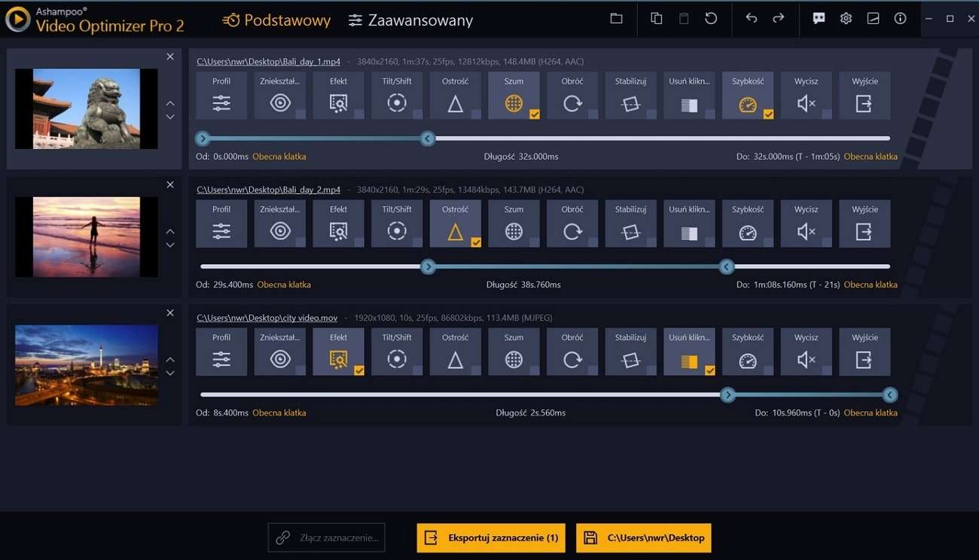Click the undo arrow in top toolbar
The width and height of the screenshot is (979, 560).
pos(752,19)
